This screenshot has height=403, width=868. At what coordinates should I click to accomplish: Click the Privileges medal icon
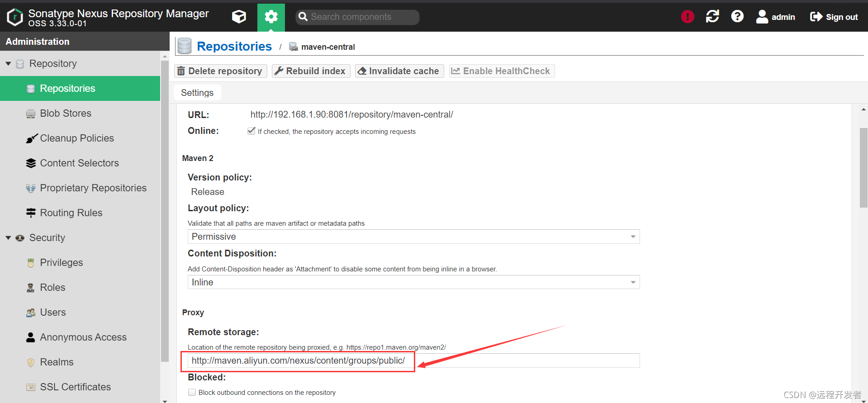[31, 263]
